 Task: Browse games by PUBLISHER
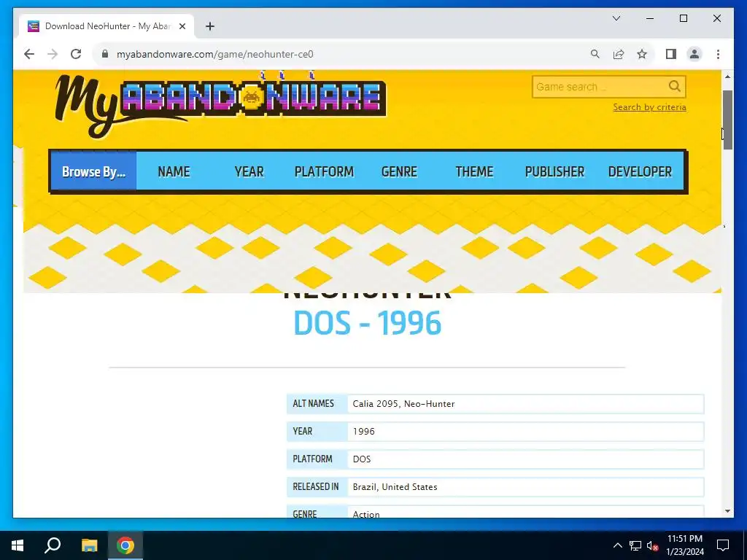(x=554, y=171)
